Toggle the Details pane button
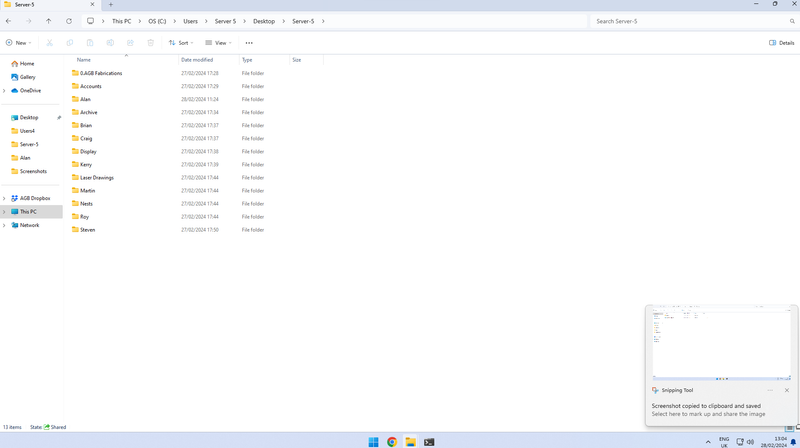The image size is (800, 448). coord(782,43)
